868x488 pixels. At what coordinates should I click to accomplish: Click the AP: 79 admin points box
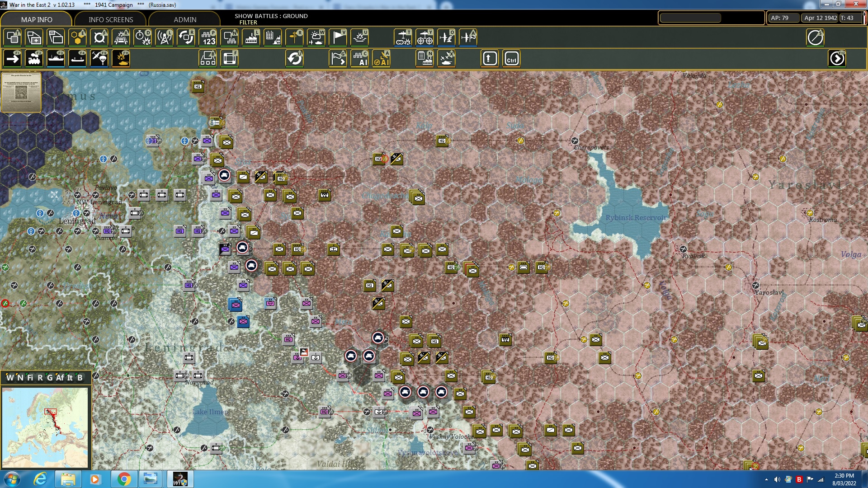click(783, 18)
